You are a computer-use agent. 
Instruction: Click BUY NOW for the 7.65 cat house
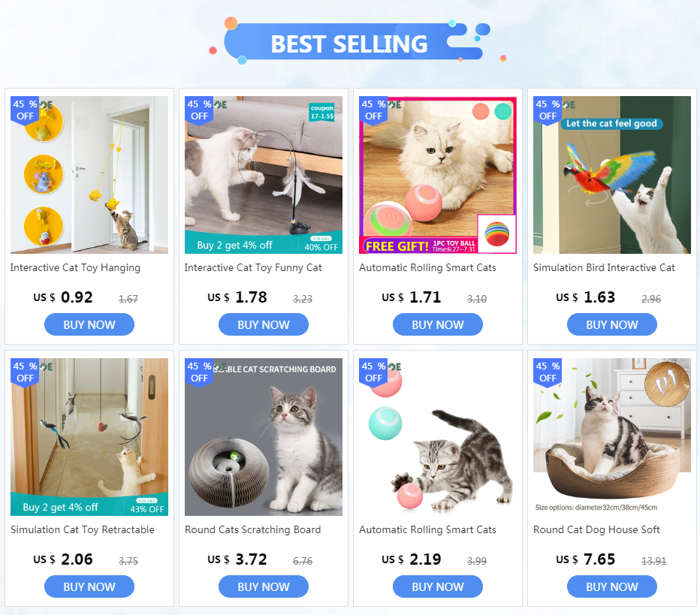point(612,586)
